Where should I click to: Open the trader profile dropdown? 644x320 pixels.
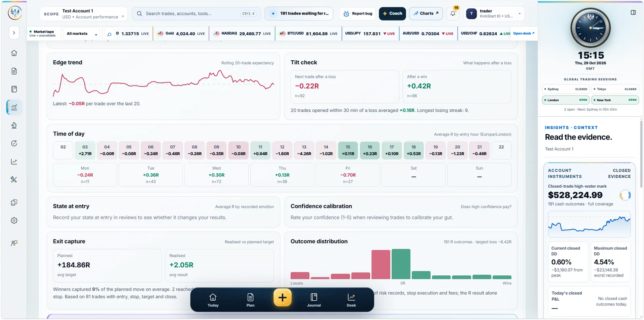point(494,14)
